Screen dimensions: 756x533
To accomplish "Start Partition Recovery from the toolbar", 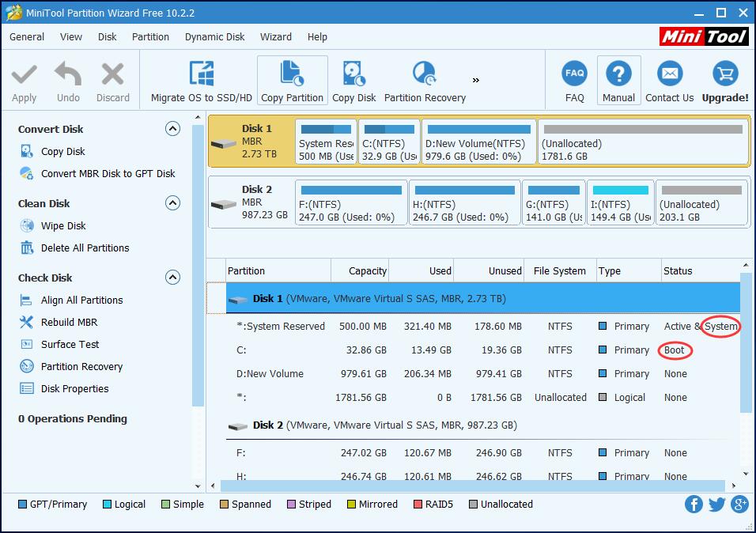I will click(425, 81).
